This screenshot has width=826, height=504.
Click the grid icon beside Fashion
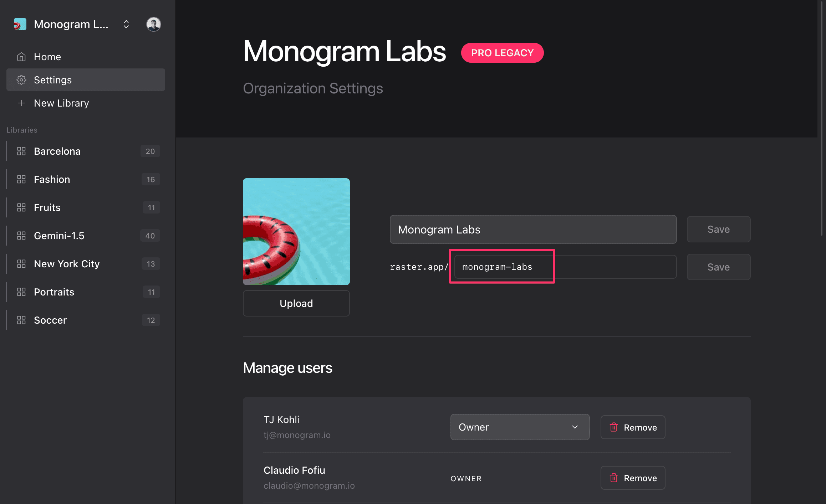(21, 179)
